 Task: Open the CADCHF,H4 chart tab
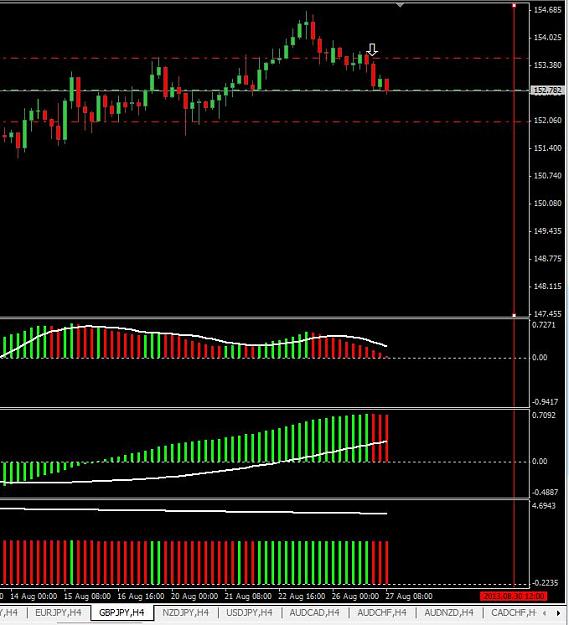513,612
